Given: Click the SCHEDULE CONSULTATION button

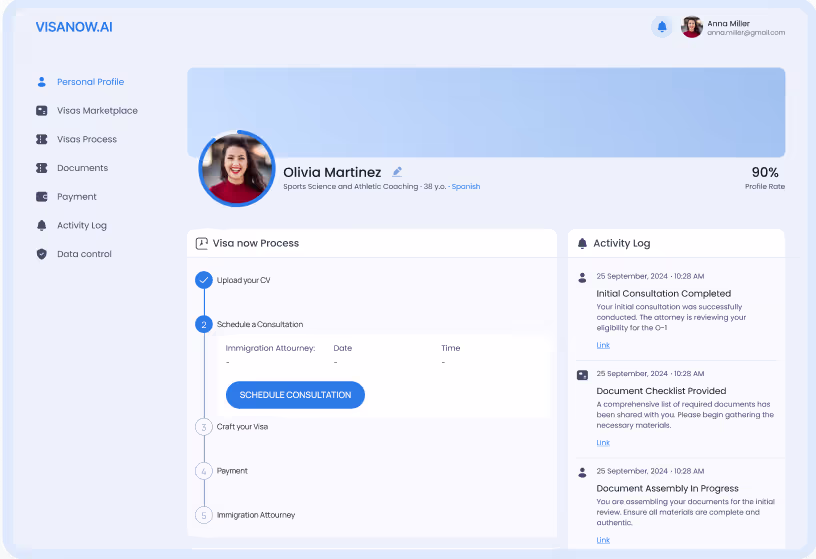Looking at the screenshot, I should click(295, 395).
